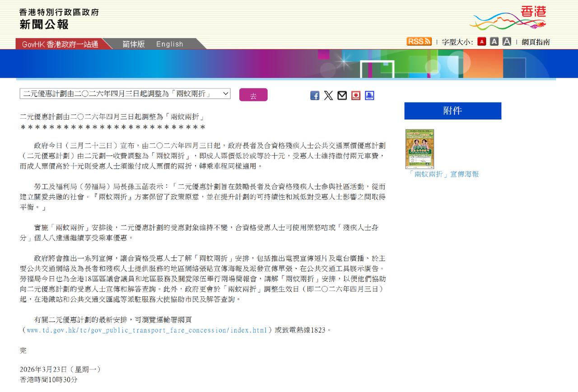Subscribe via the RSS feed icon
The width and height of the screenshot is (578, 392).
click(x=419, y=41)
